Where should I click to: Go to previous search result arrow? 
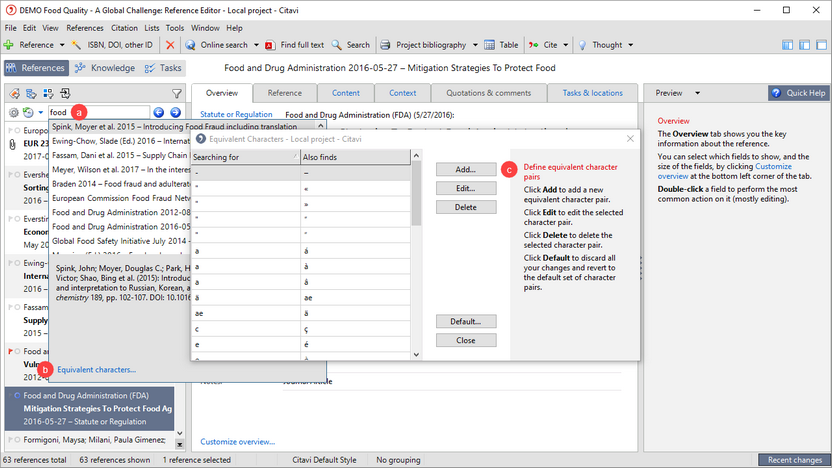(x=159, y=112)
